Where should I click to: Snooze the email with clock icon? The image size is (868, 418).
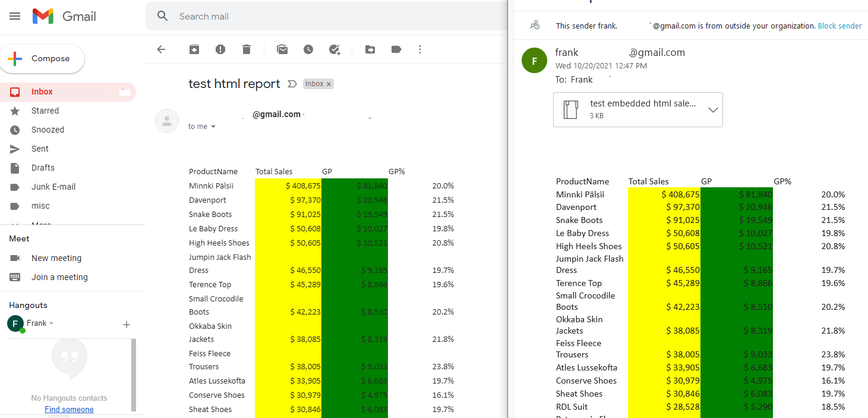(x=308, y=49)
